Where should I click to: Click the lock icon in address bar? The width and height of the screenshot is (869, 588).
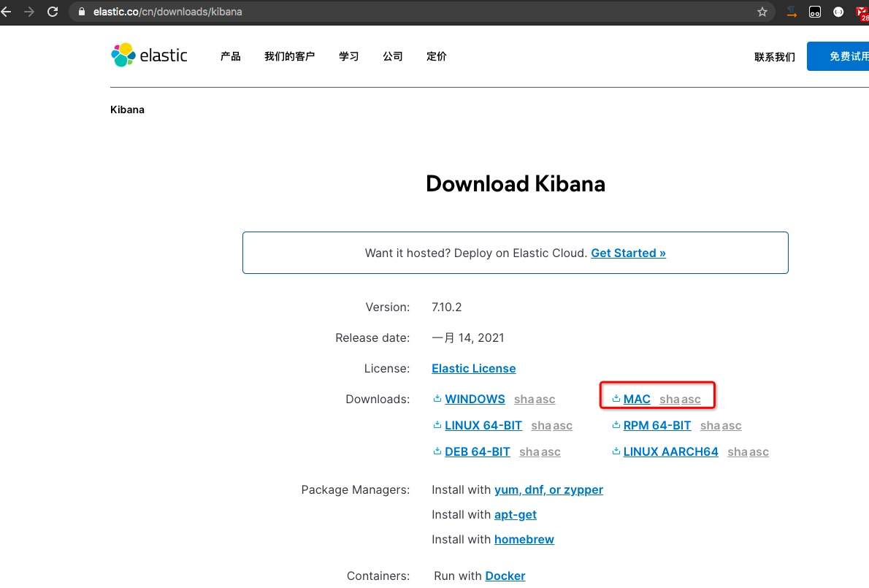(x=82, y=12)
